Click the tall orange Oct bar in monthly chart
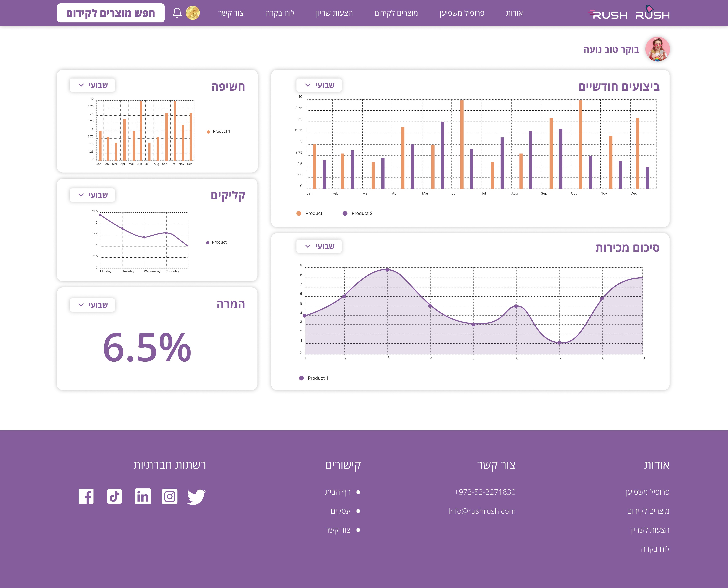Screen dimensions: 728x588 coord(581,145)
